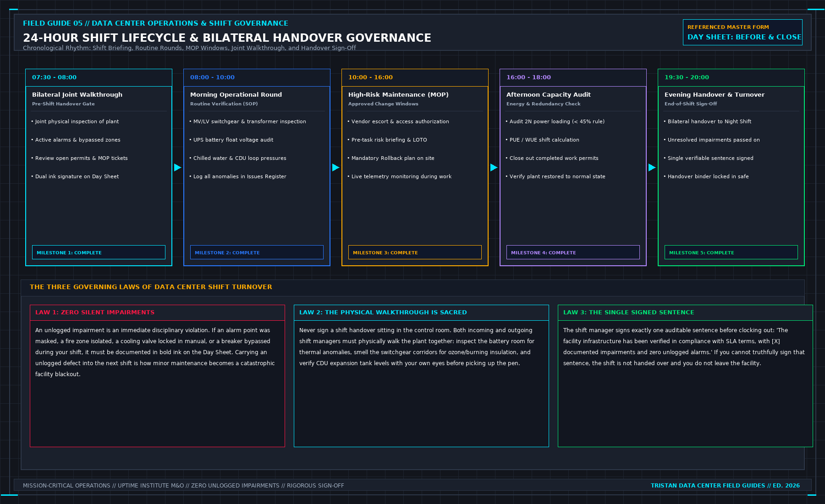The width and height of the screenshot is (825, 504).
Task: Click 'Dual ink signature on Day Sheet' item
Action: [x=75, y=176]
